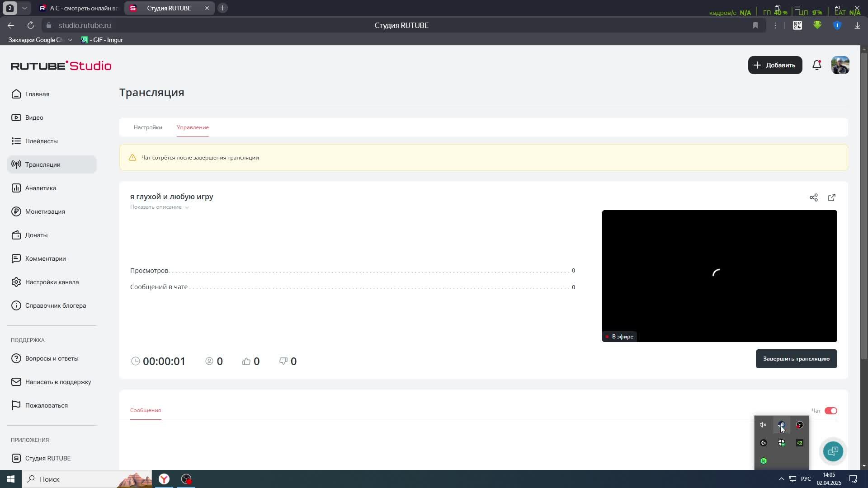This screenshot has height=488, width=868.
Task: Reload the current page
Action: coord(30,25)
